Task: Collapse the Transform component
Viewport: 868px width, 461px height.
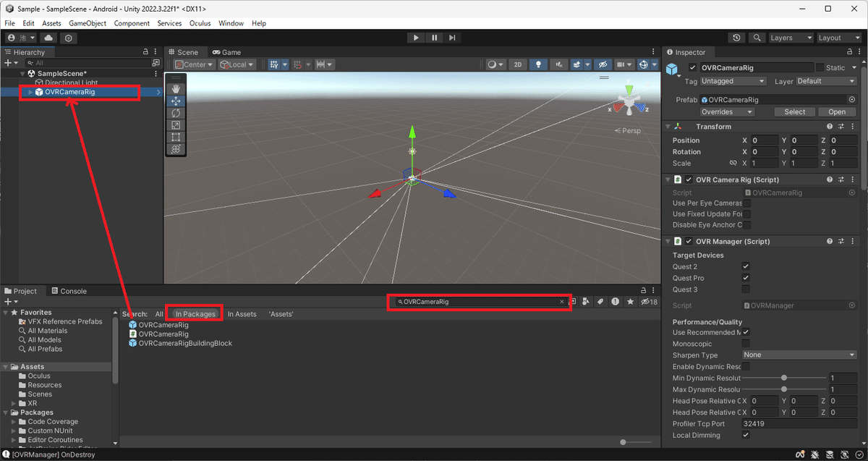Action: coord(666,127)
